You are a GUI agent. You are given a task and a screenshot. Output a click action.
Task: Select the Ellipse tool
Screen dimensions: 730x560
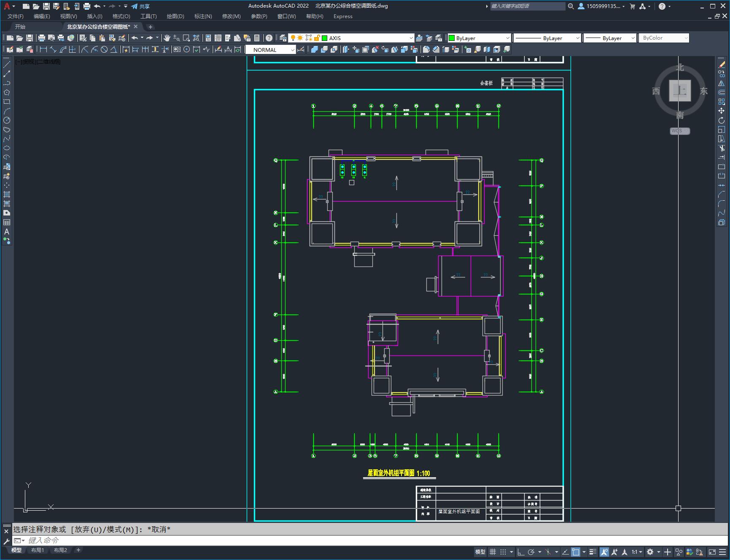click(7, 148)
